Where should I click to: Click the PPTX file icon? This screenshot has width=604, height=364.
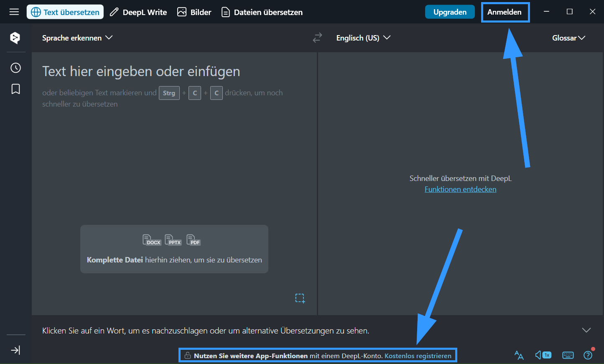pyautogui.click(x=173, y=240)
